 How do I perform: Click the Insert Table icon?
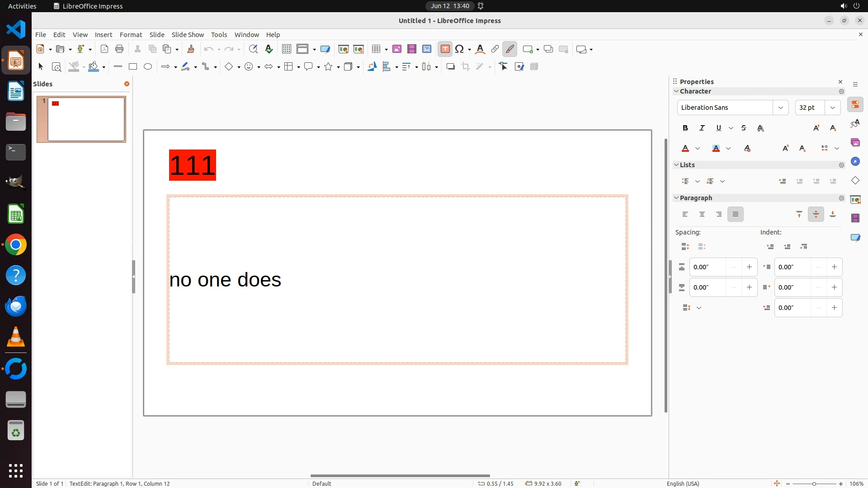point(376,49)
